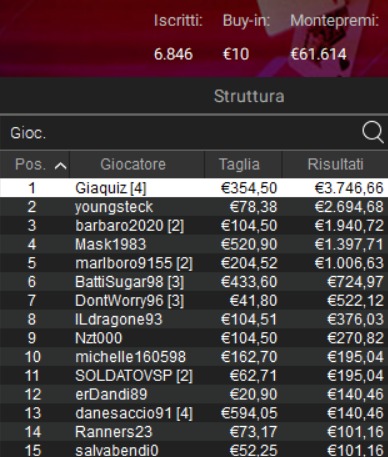Open the Struttura tab
This screenshot has height=457, width=388.
249,96
